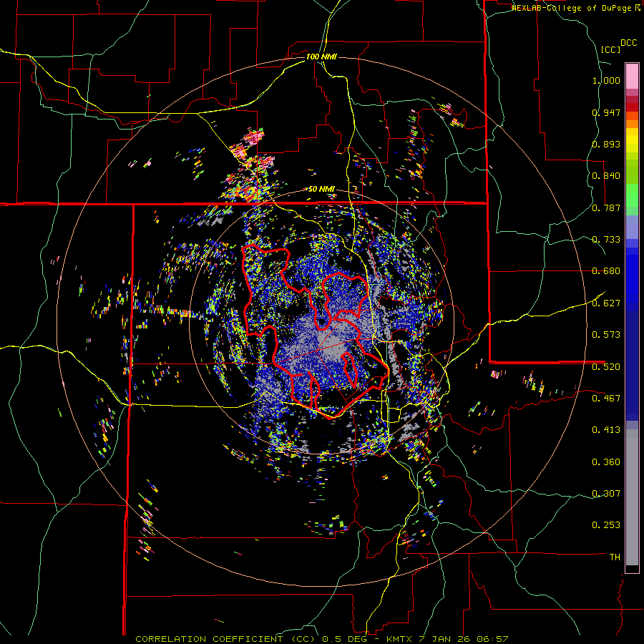The height and width of the screenshot is (644, 644).
Task: Select the 0.893 legend value
Action: pyautogui.click(x=606, y=144)
